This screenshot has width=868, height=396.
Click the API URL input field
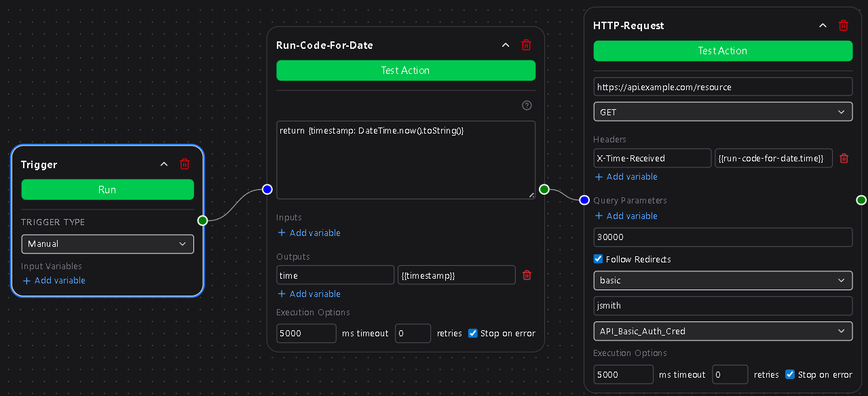pyautogui.click(x=723, y=87)
